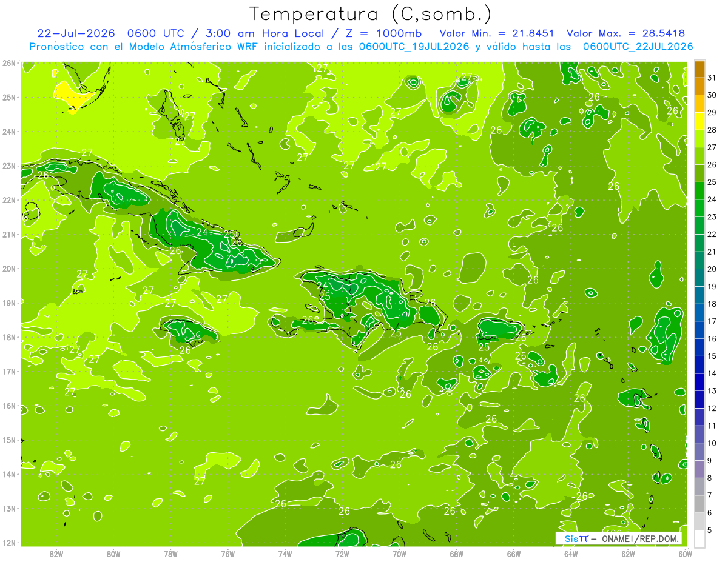Click the 74W longitude label
This screenshot has width=728, height=562.
tap(285, 554)
